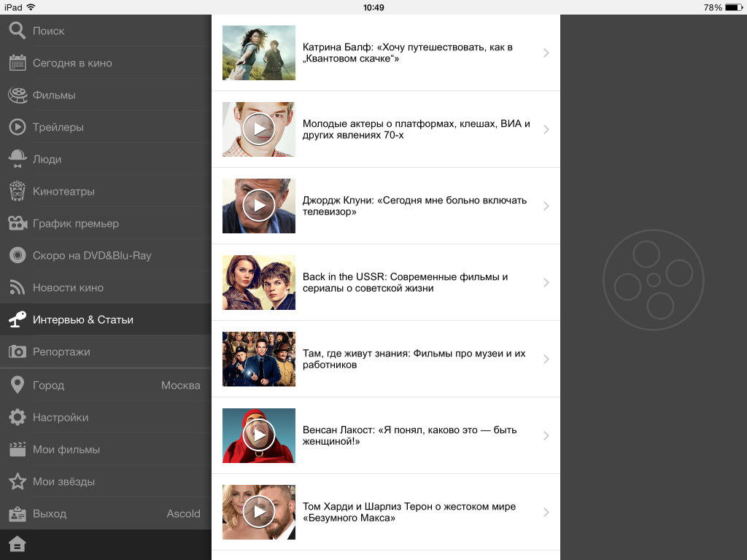Play the video on the Молодые актеры thumbnail
Screen dimensions: 747x560
[x=259, y=129]
